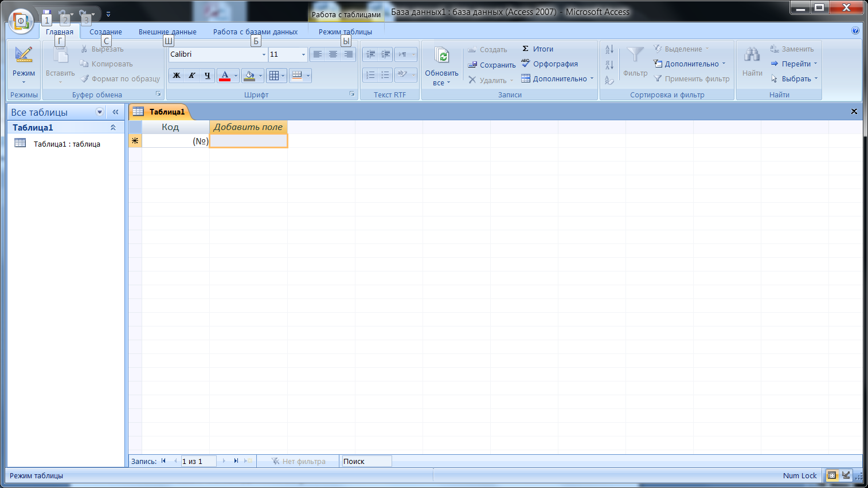
Task: Center text with the align center icon
Action: (333, 54)
